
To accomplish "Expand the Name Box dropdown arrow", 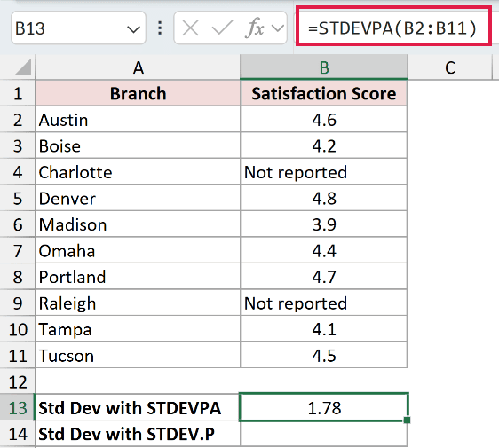I will tap(133, 29).
